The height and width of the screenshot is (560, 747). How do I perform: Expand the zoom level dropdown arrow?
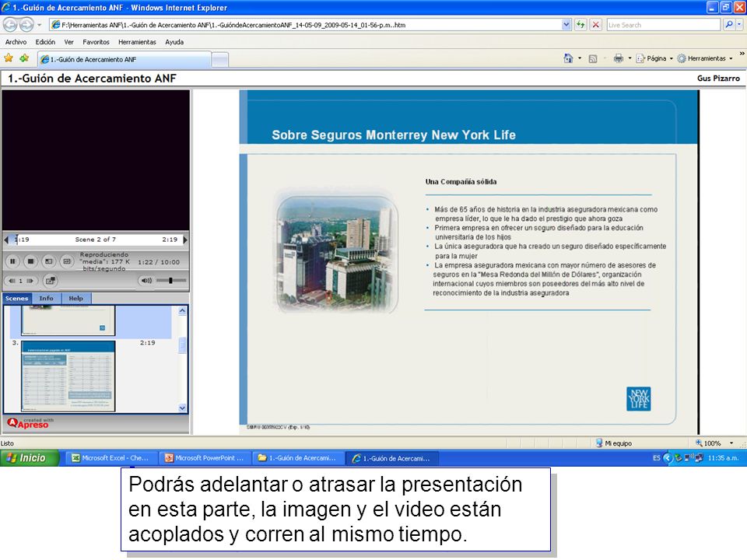731,443
